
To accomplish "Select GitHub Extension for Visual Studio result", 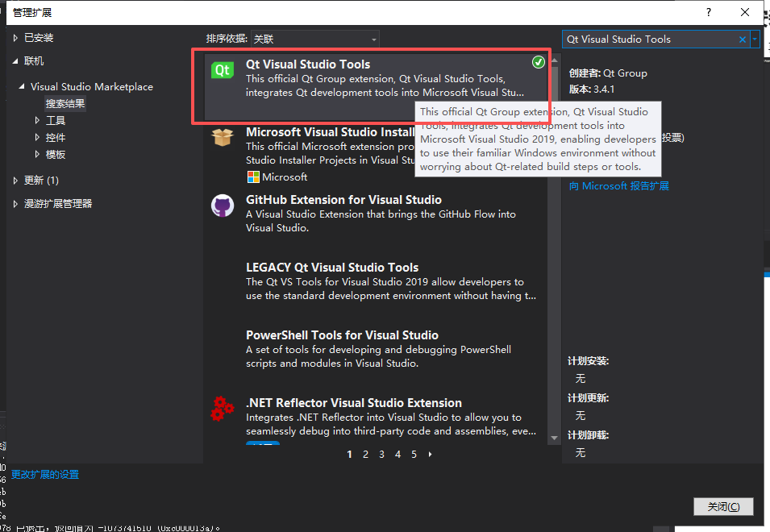I will point(343,200).
